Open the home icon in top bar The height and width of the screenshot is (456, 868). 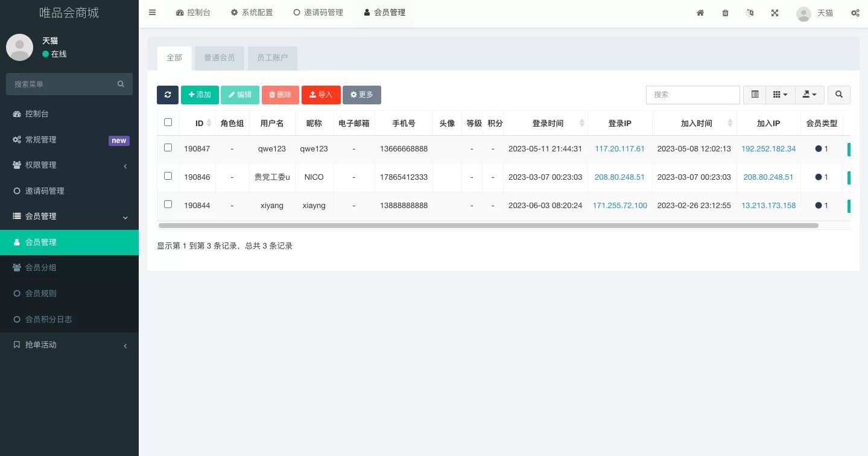[x=700, y=13]
